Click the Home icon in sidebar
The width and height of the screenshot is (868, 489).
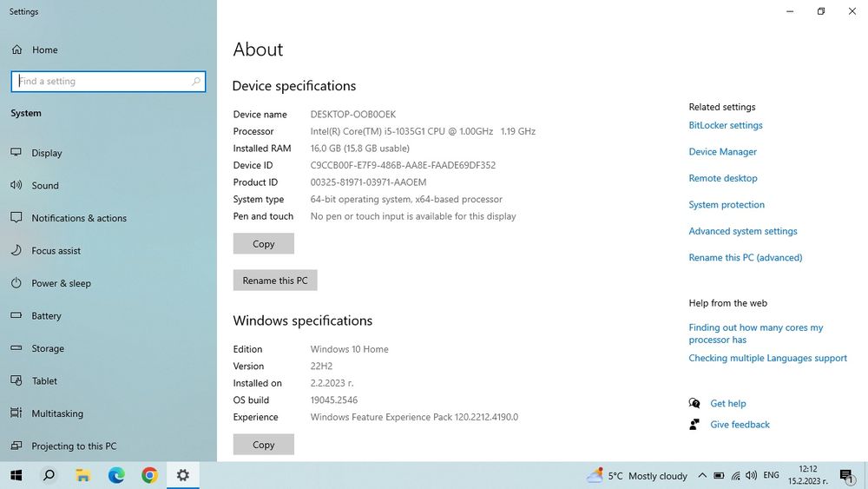point(17,50)
